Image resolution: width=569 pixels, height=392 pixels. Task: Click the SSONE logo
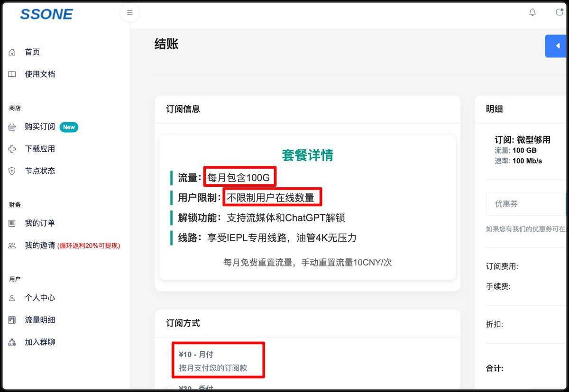[x=46, y=14]
